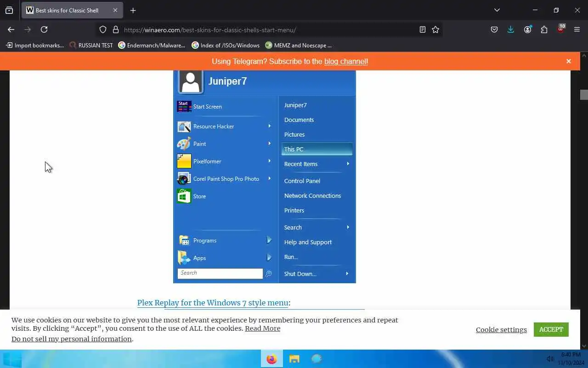Image resolution: width=588 pixels, height=368 pixels.
Task: Expand the Resource Hacker submenu arrow
Action: click(270, 126)
